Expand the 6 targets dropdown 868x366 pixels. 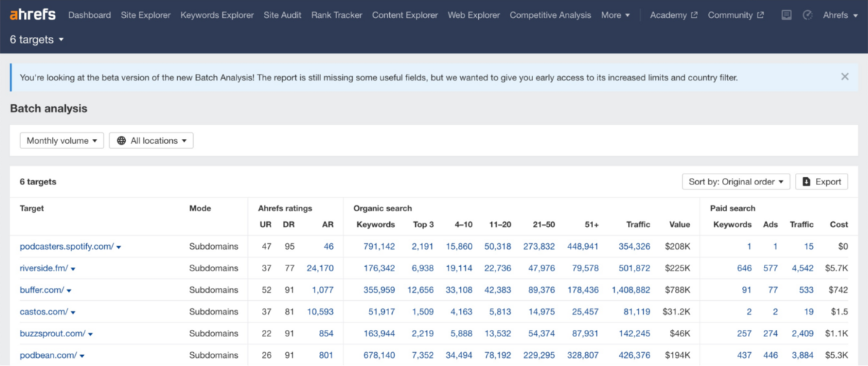coord(37,40)
